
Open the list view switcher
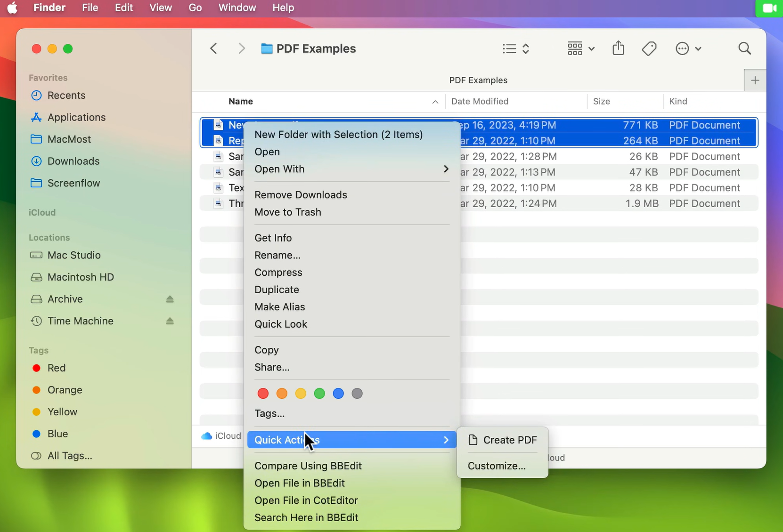tap(516, 48)
